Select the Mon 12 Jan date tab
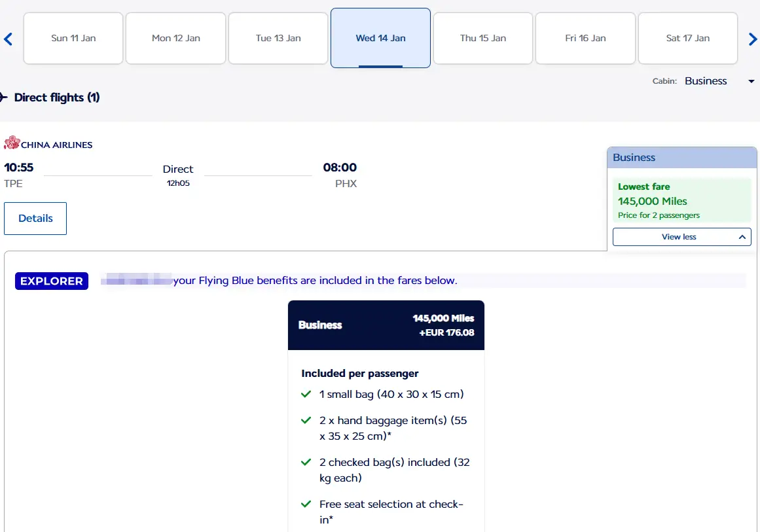 (x=176, y=38)
